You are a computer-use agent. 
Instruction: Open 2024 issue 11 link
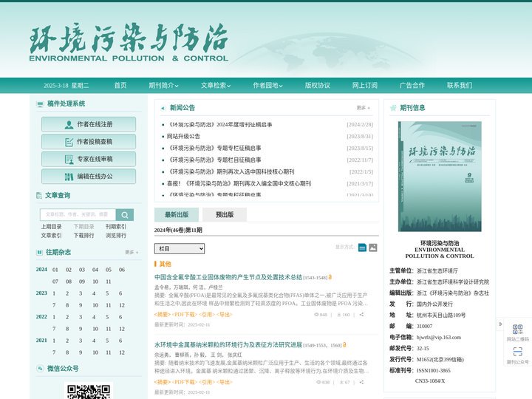(109, 282)
